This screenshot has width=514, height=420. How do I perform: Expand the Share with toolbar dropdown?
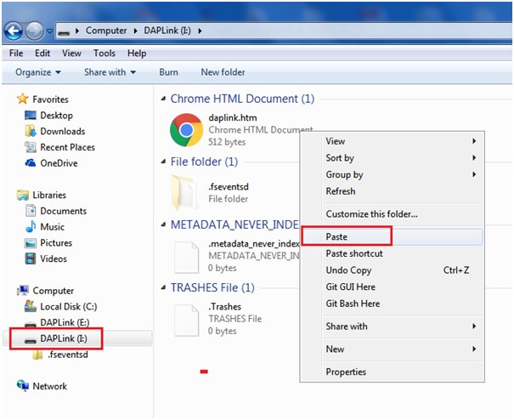(110, 72)
